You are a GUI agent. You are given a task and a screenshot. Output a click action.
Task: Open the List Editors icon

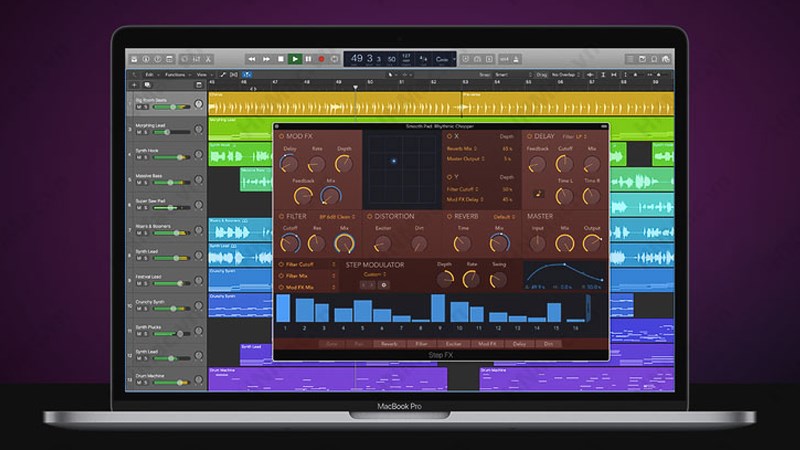(630, 59)
